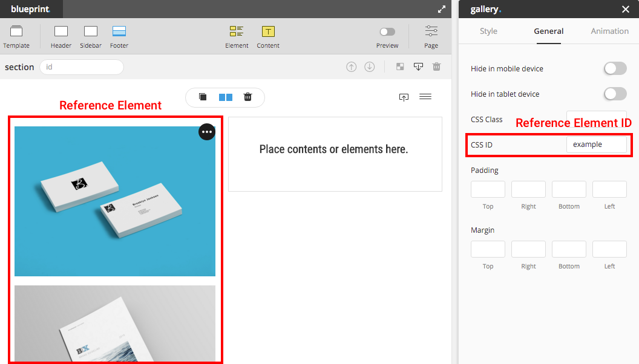Click the 'Padding' heading
The image size is (639, 364).
point(485,170)
